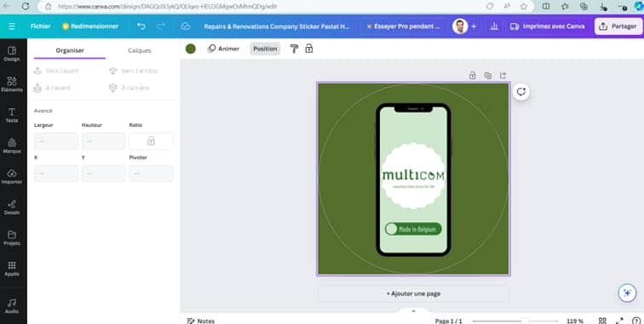Toggle the Ratio lock

pyautogui.click(x=151, y=141)
